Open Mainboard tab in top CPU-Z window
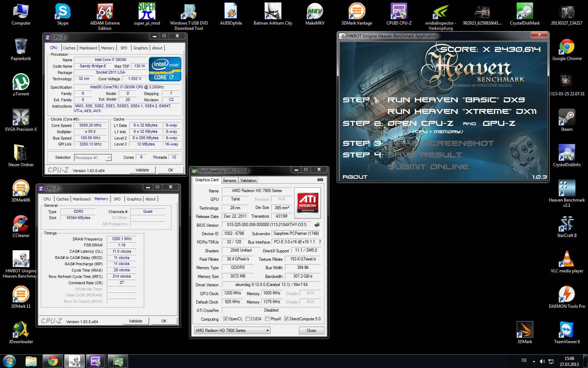 [x=88, y=48]
